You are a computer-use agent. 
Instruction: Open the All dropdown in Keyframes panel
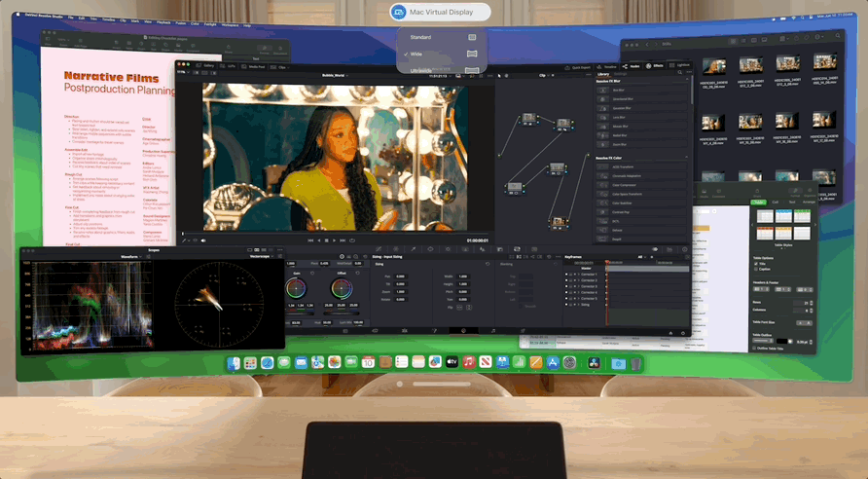641,257
